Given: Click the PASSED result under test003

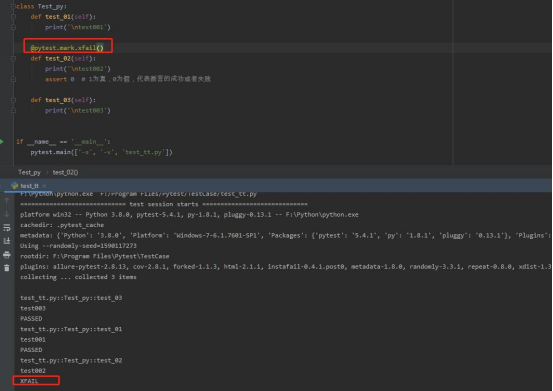Looking at the screenshot, I should (31, 319).
